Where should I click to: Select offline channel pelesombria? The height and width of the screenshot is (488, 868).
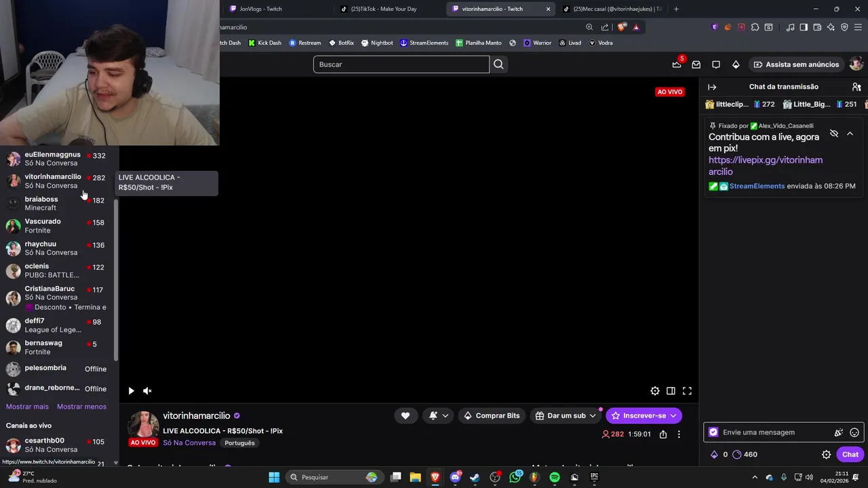(58, 369)
